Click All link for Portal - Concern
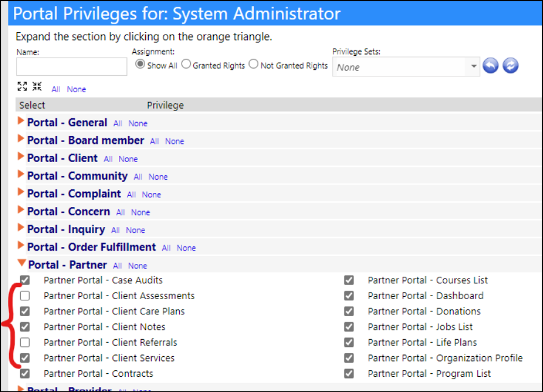 pos(120,212)
